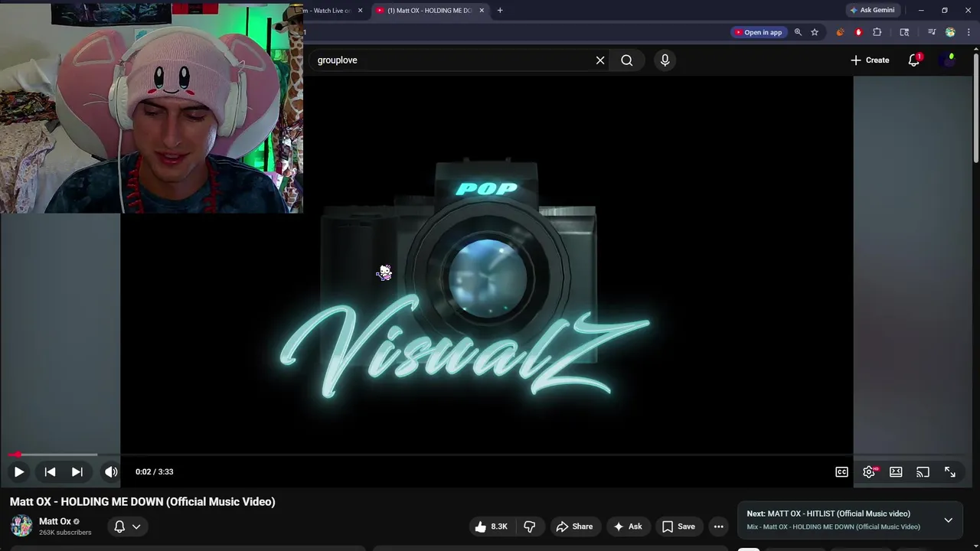Click the 0:02 / 3:33 time display
The image size is (980, 551).
pos(154,472)
